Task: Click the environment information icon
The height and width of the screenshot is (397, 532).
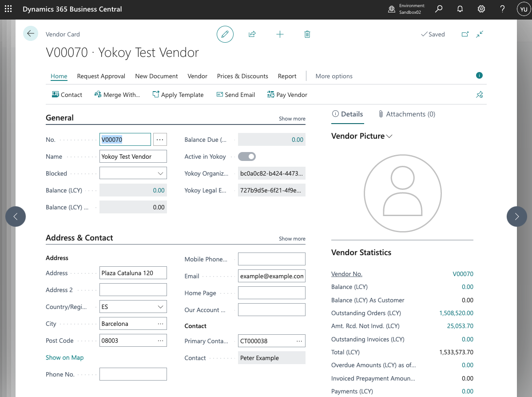Action: (392, 9)
